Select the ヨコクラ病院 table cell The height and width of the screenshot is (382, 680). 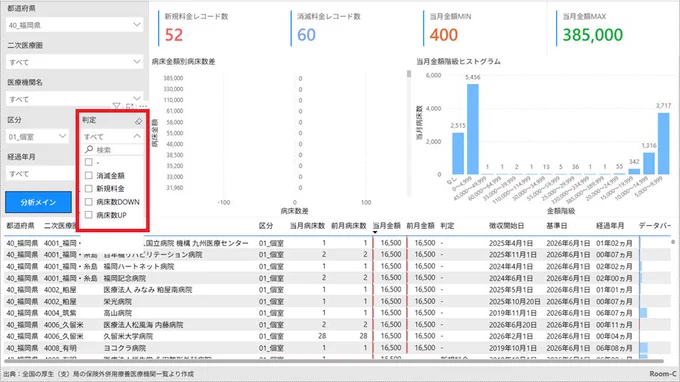click(125, 348)
